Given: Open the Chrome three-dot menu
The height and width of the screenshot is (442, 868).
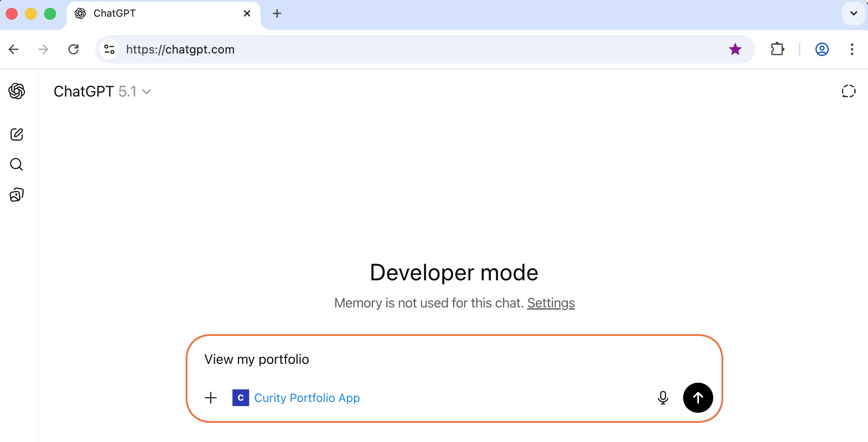Looking at the screenshot, I should click(851, 49).
